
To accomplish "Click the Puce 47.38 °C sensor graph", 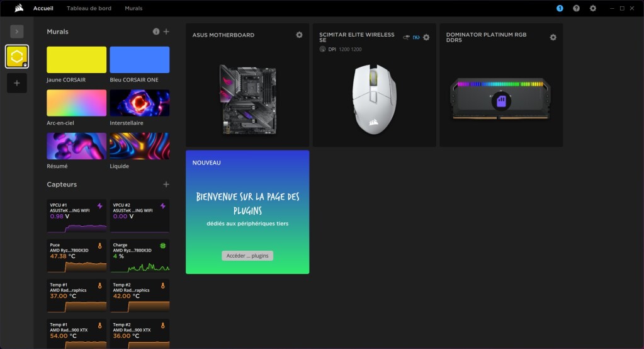I will pyautogui.click(x=76, y=266).
